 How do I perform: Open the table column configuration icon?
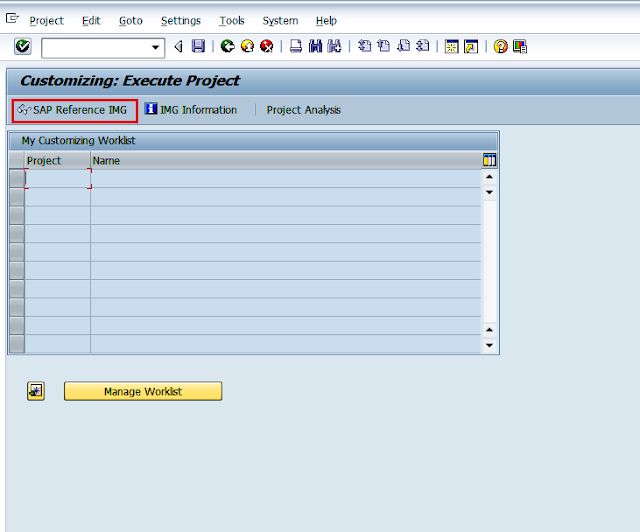489,160
